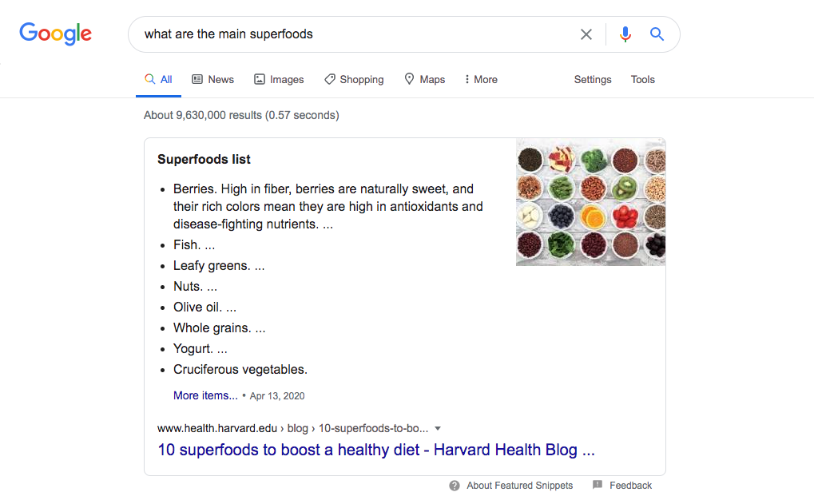This screenshot has height=504, width=814.
Task: Clear the search box with X icon
Action: (x=586, y=34)
